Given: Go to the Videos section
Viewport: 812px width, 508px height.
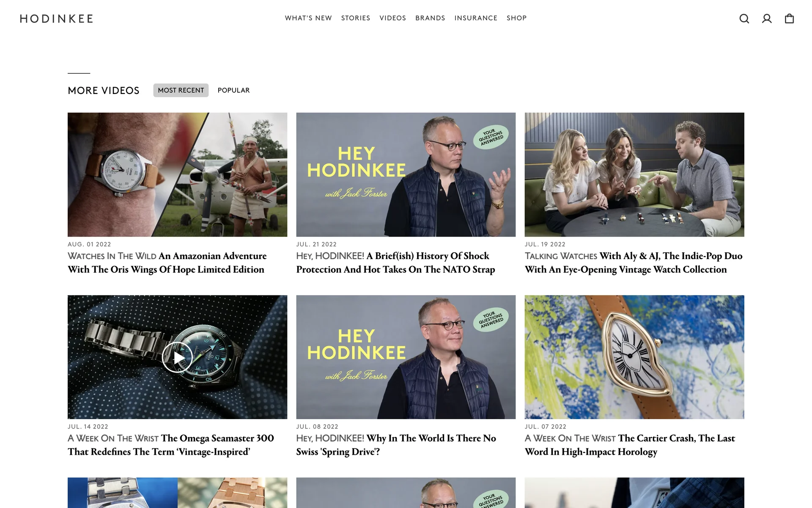Looking at the screenshot, I should point(393,18).
